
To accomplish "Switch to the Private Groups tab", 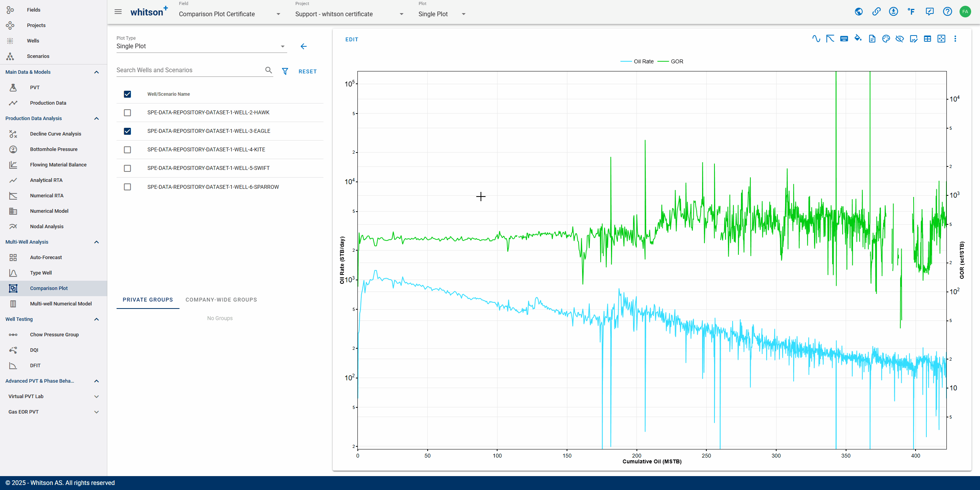I will coord(148,300).
